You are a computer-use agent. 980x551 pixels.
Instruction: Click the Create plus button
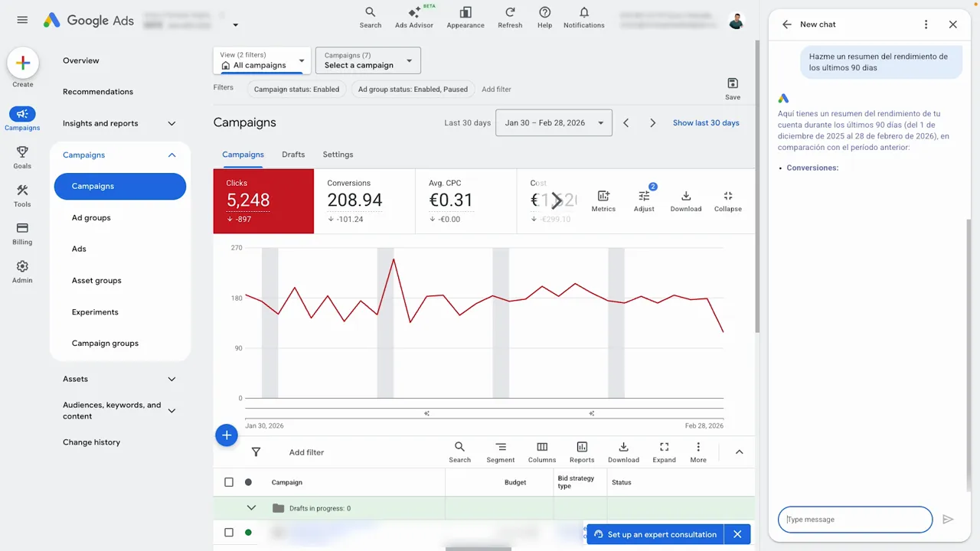coord(23,64)
